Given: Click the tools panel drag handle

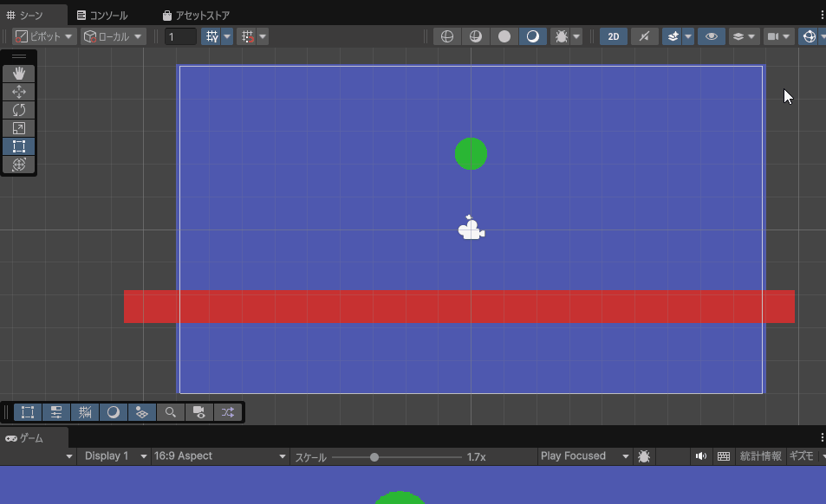Looking at the screenshot, I should coord(19,56).
